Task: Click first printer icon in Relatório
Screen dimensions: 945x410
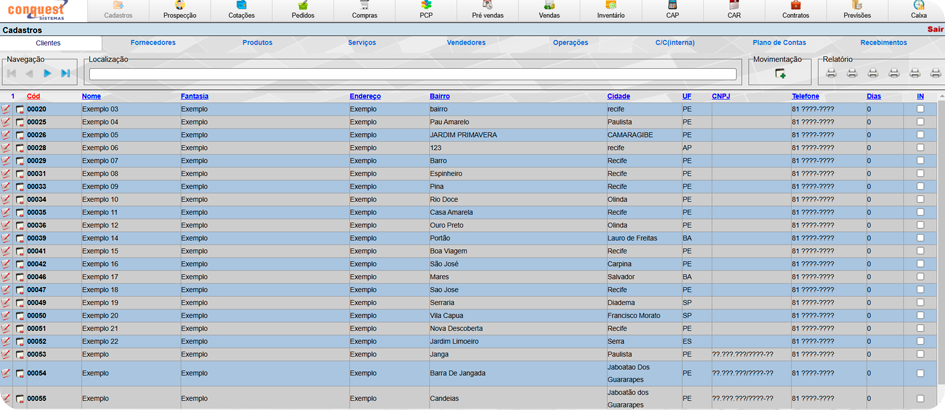Action: pyautogui.click(x=831, y=73)
